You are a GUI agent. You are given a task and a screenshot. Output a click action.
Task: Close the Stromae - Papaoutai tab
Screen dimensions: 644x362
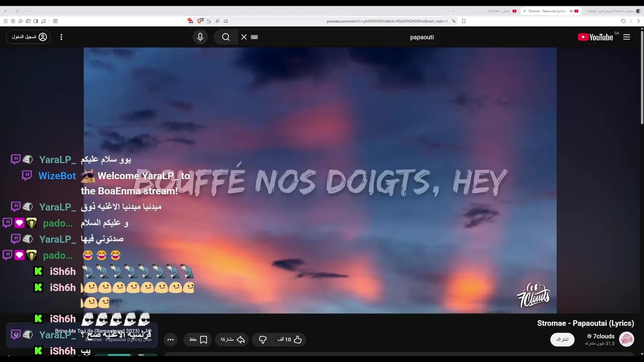tap(524, 11)
